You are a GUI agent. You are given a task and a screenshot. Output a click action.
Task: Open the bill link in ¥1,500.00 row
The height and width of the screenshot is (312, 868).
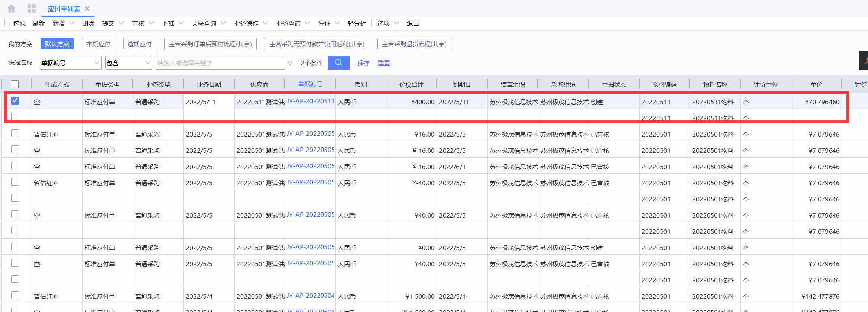pos(311,296)
